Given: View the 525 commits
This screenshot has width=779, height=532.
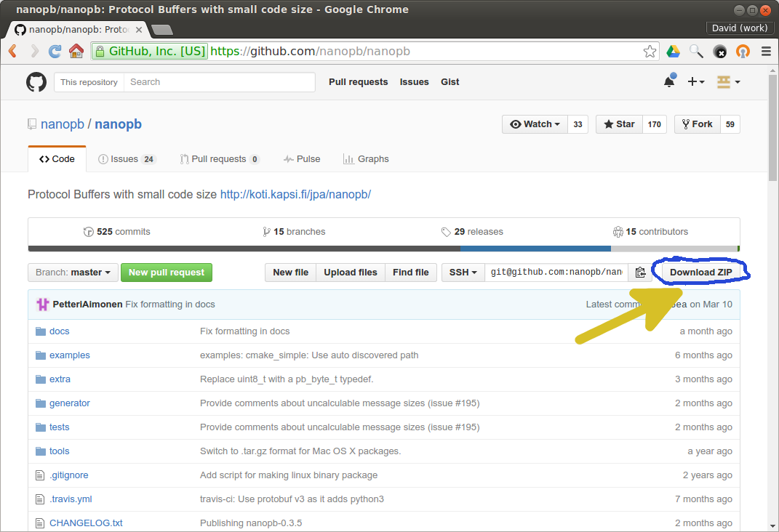Looking at the screenshot, I should 117,232.
